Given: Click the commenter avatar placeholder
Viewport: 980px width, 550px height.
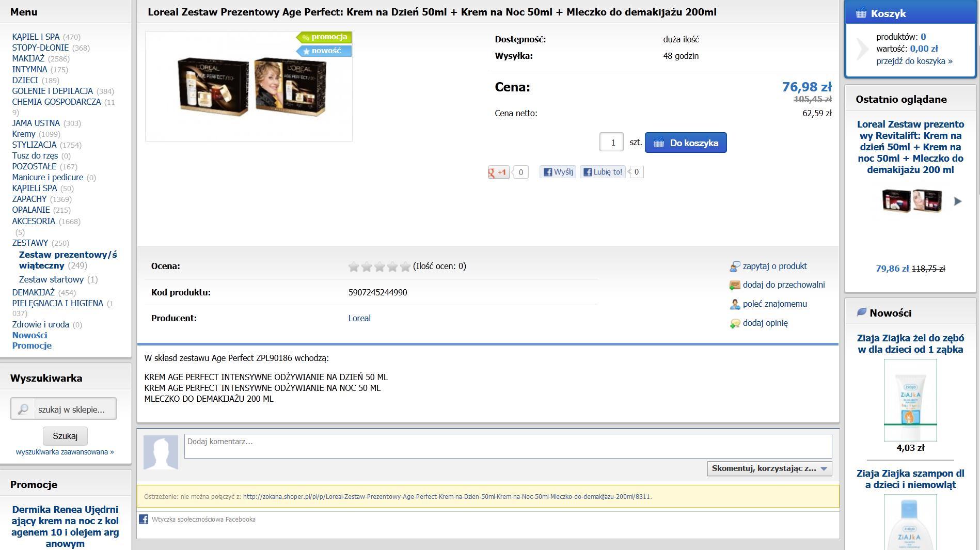Looking at the screenshot, I should [x=161, y=452].
